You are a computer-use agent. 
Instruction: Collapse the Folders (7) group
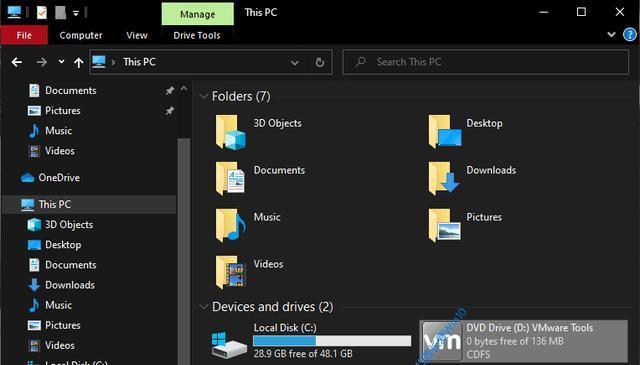[203, 96]
